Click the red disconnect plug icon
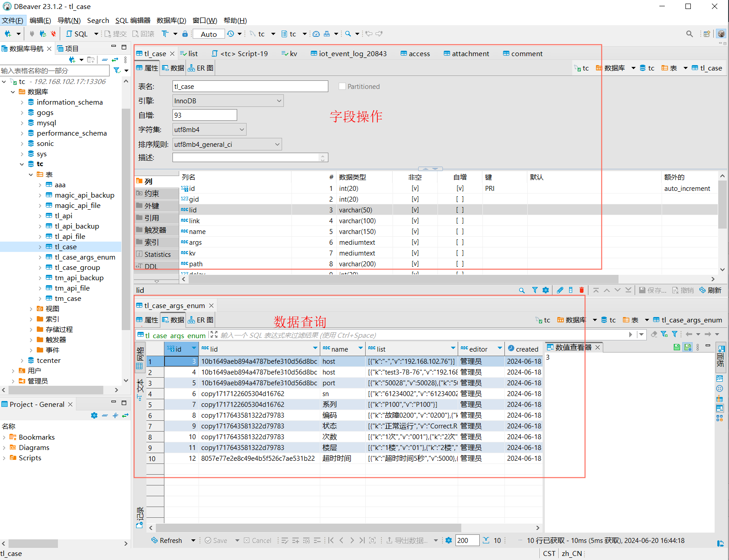 click(53, 34)
